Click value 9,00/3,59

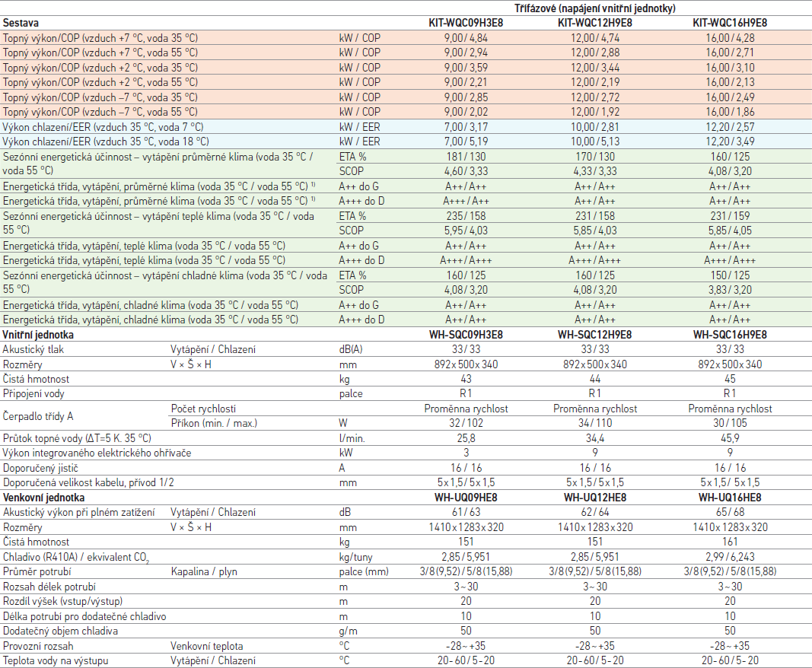(x=466, y=68)
